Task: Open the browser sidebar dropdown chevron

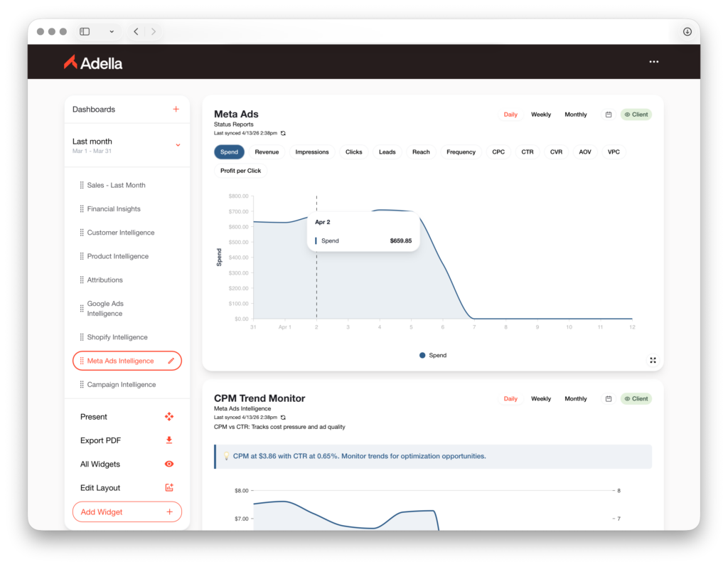Action: (112, 31)
